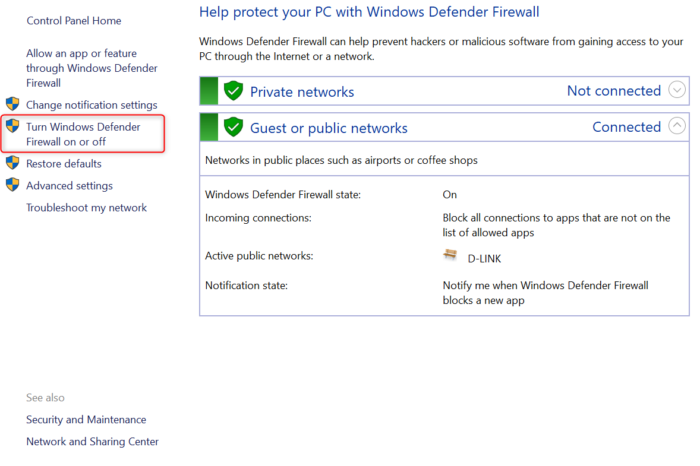The height and width of the screenshot is (466, 700).
Task: Click green check shield on Private networks
Action: 233,91
